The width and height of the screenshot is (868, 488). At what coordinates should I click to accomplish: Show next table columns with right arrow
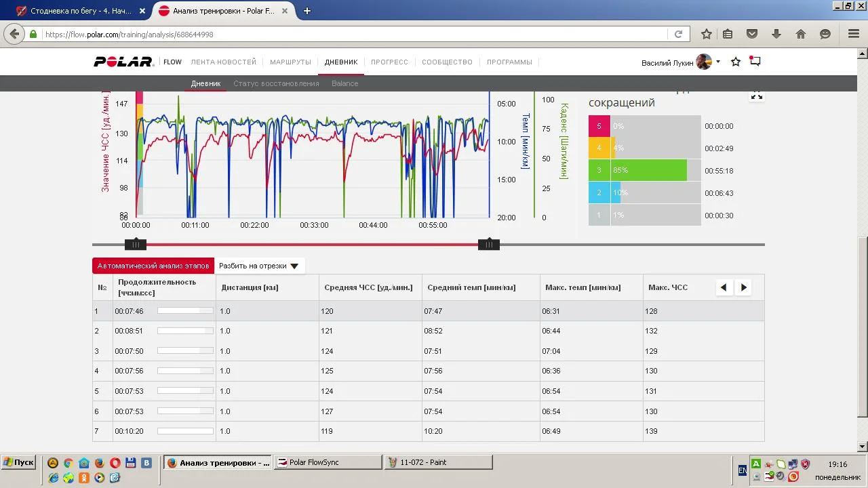(743, 287)
